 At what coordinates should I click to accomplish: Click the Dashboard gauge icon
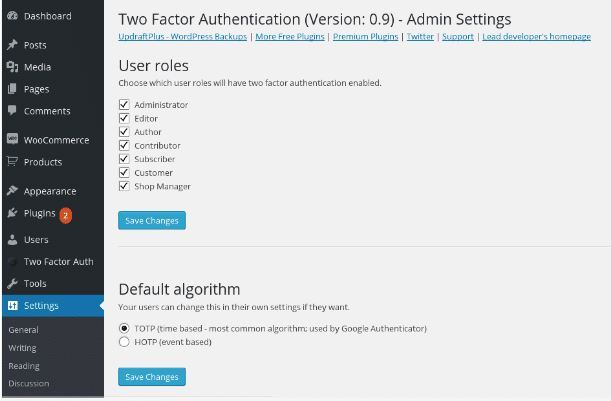click(x=12, y=17)
